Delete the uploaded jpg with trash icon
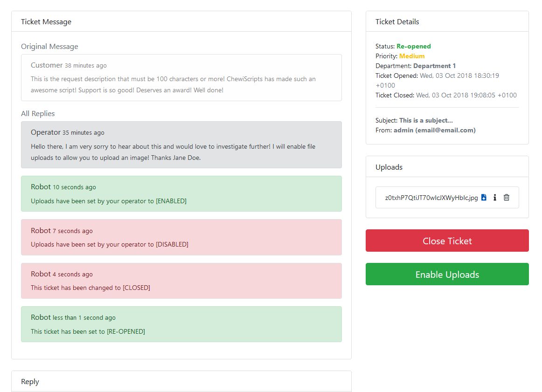The width and height of the screenshot is (542, 392). [x=507, y=198]
